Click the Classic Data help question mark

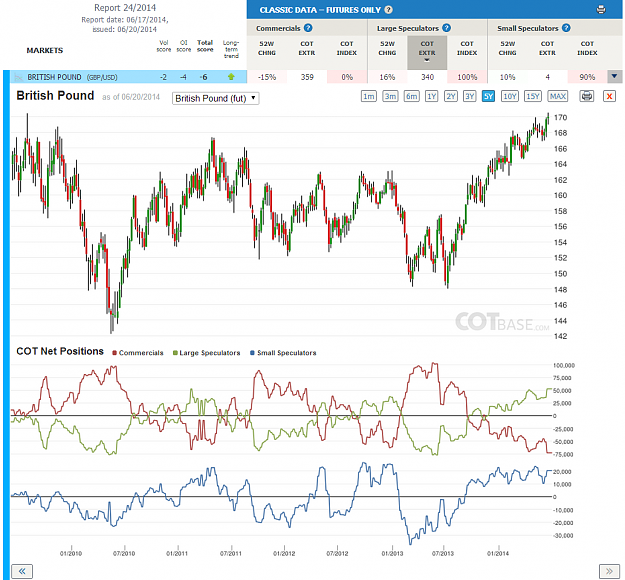tap(388, 10)
